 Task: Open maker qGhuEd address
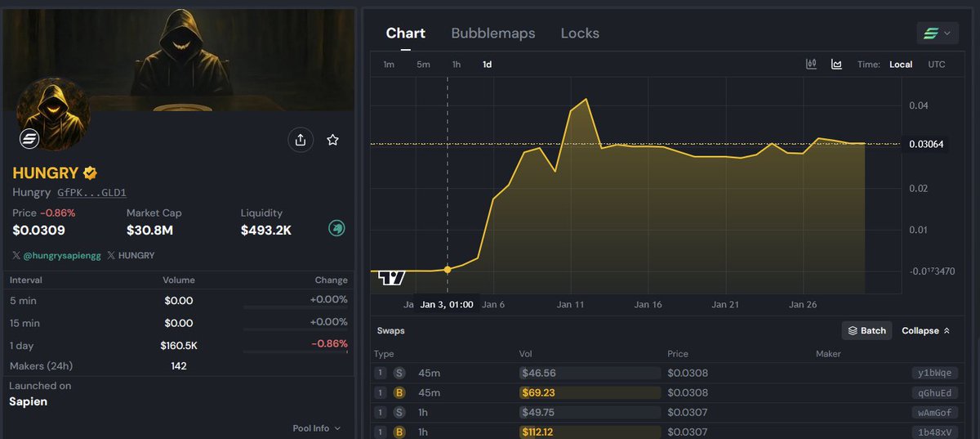[935, 392]
